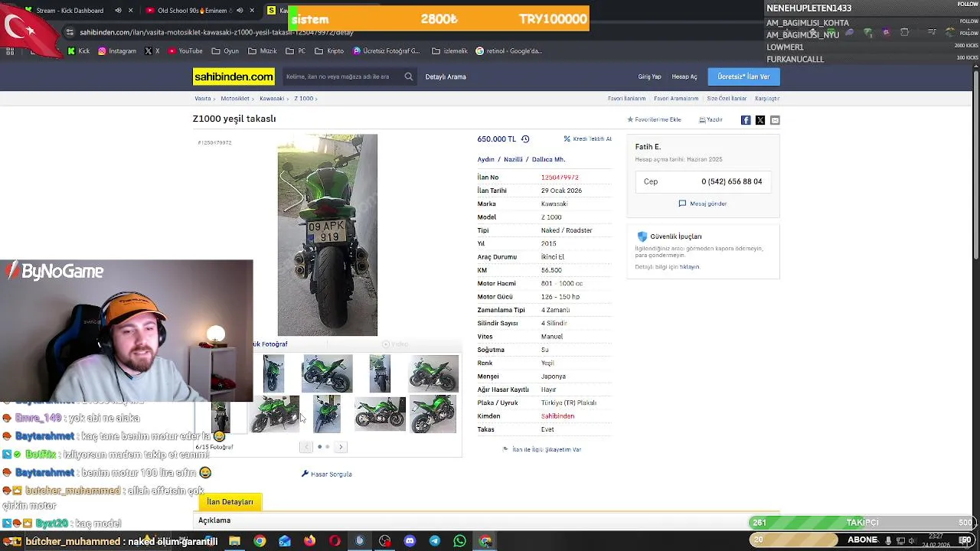The height and width of the screenshot is (551, 980).
Task: Open Opera from the taskbar
Action: click(x=335, y=541)
